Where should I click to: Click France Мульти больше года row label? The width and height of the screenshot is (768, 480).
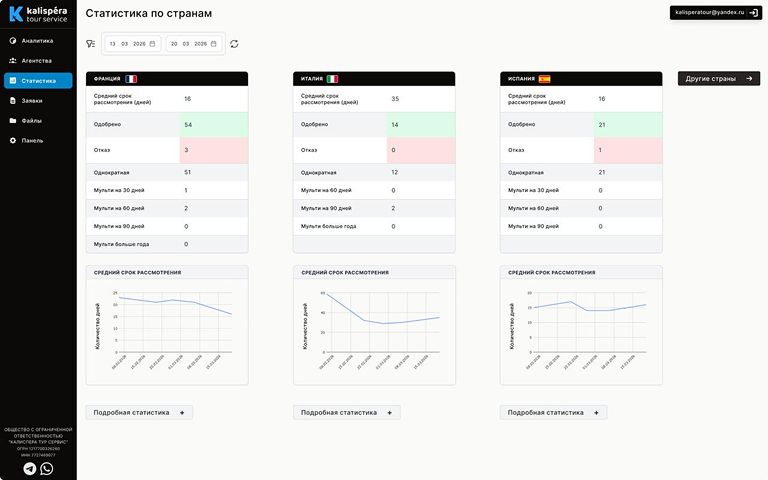click(121, 244)
